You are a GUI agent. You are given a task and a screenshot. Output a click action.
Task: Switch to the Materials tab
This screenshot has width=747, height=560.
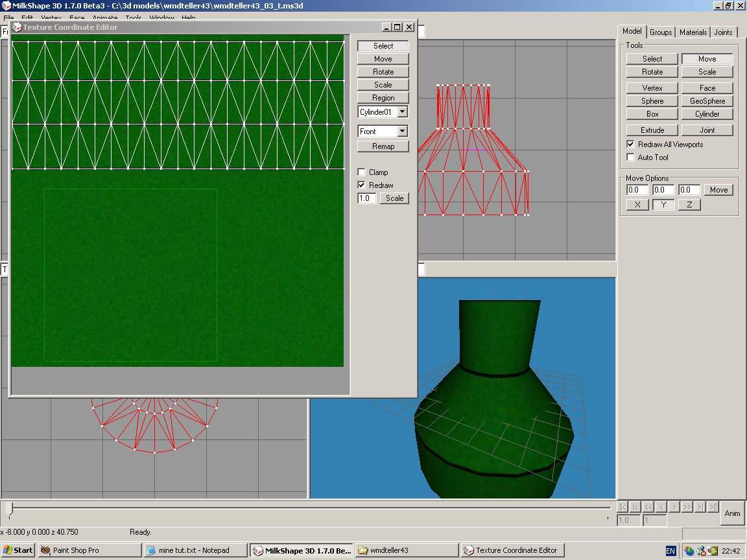click(693, 32)
